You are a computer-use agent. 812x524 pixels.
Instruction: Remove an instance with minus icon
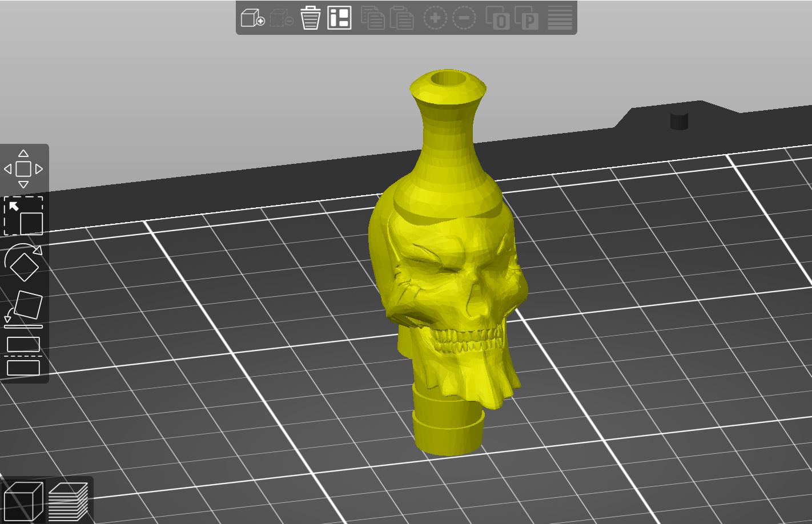pyautogui.click(x=464, y=18)
